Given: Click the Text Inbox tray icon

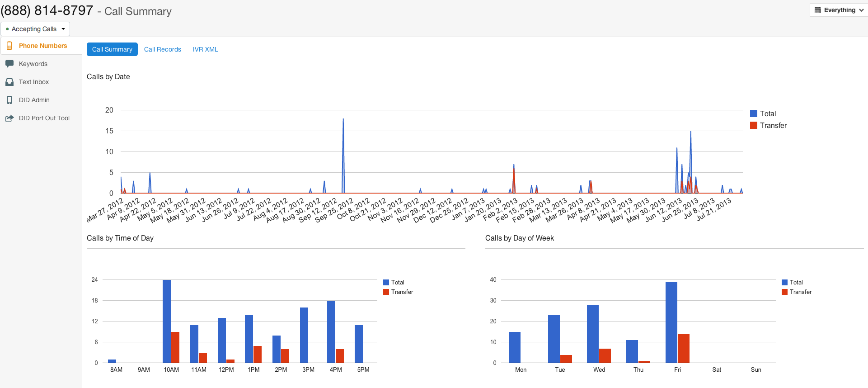Looking at the screenshot, I should point(9,82).
